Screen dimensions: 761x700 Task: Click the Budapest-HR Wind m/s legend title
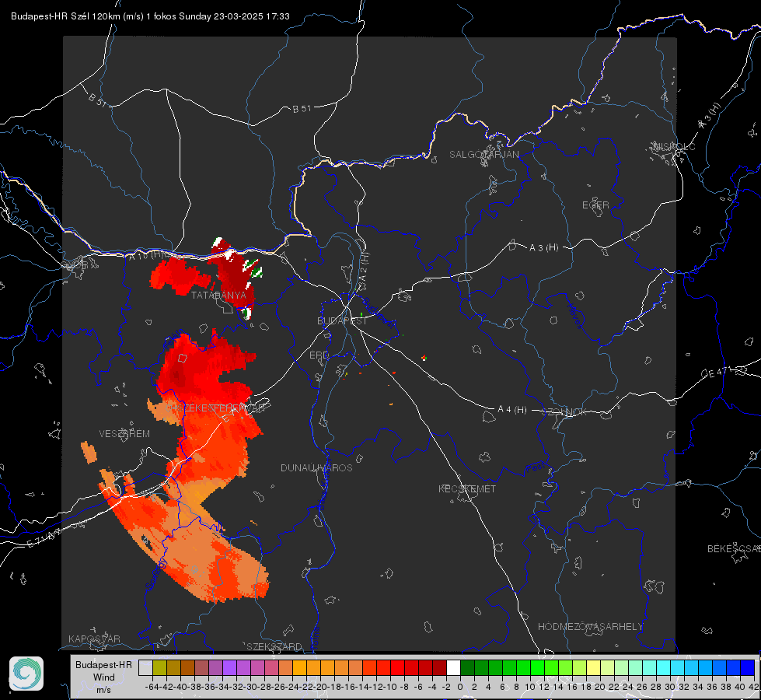(x=103, y=677)
